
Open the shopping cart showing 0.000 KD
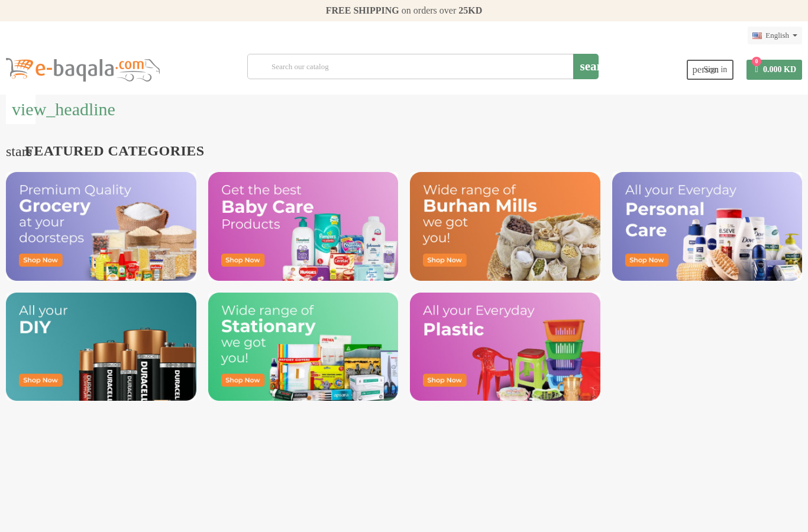tap(774, 70)
